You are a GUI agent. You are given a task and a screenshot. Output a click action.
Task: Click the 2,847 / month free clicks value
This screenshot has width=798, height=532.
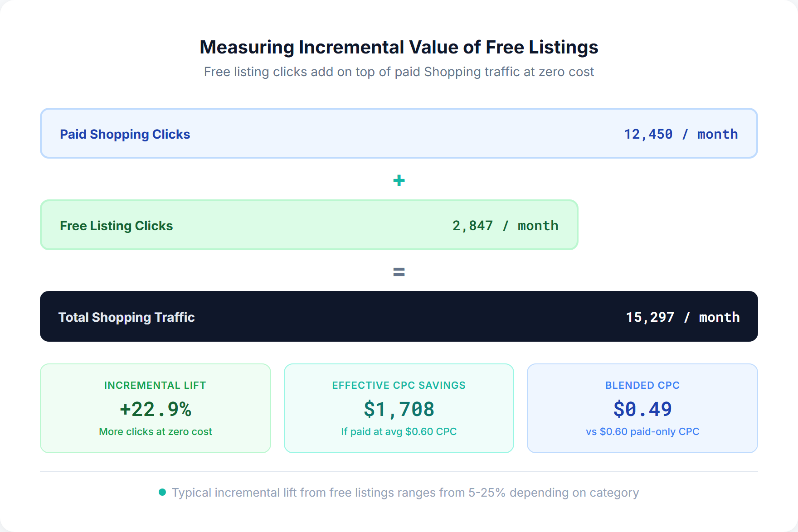[505, 225]
